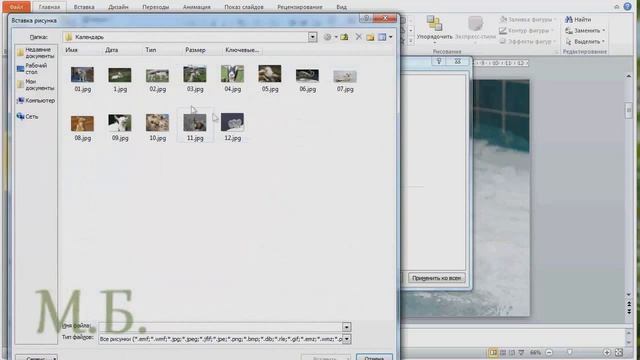Click the Имя файла input field
Screen dimensions: 640x360
(x=220, y=327)
